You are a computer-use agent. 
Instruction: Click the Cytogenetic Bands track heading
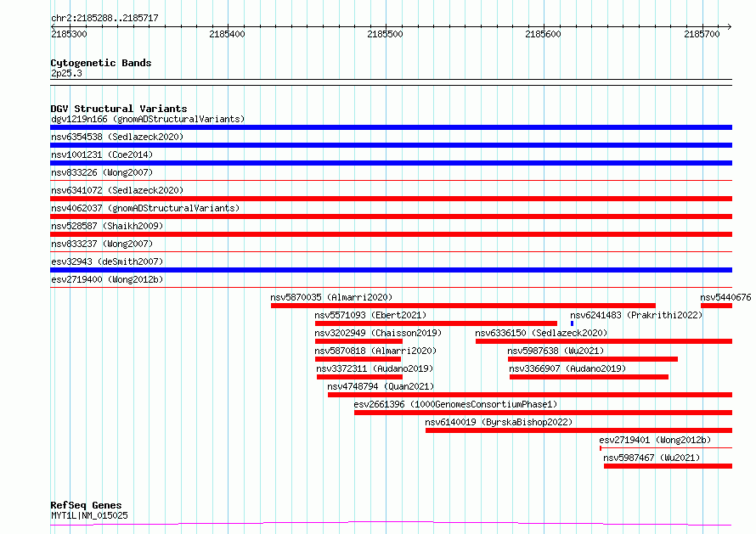[x=101, y=63]
